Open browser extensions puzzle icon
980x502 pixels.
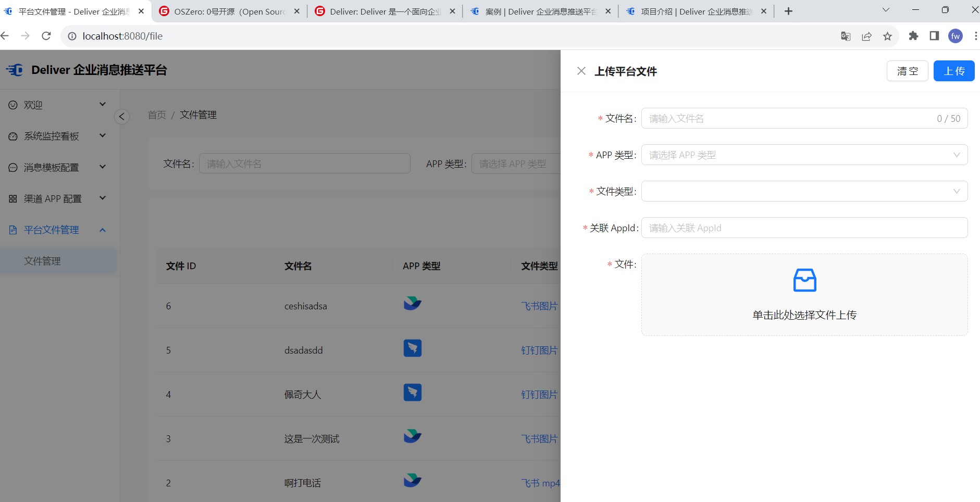point(913,35)
